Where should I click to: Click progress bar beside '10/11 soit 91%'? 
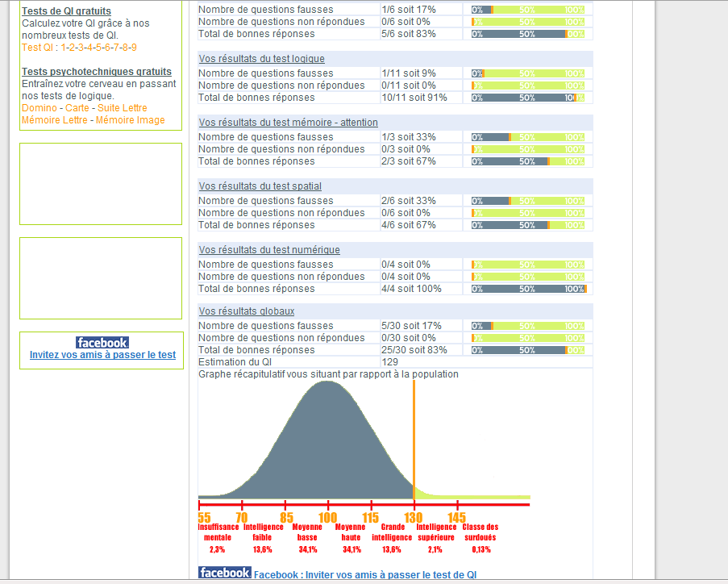528,98
